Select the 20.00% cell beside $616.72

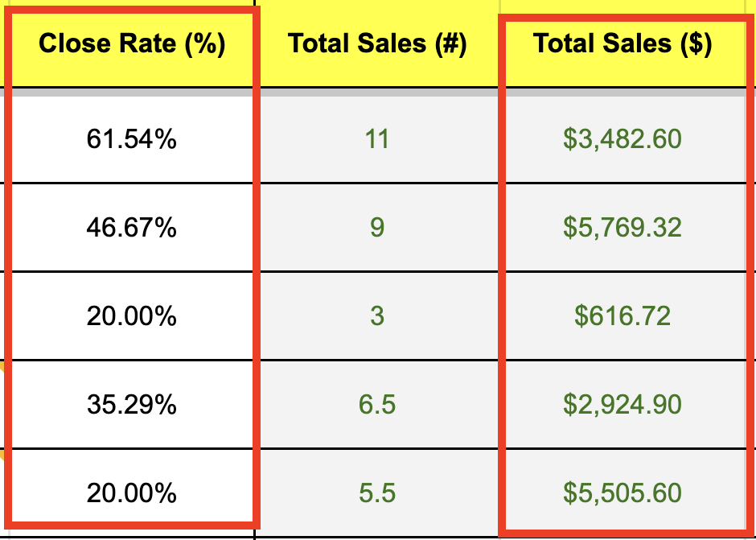[131, 316]
